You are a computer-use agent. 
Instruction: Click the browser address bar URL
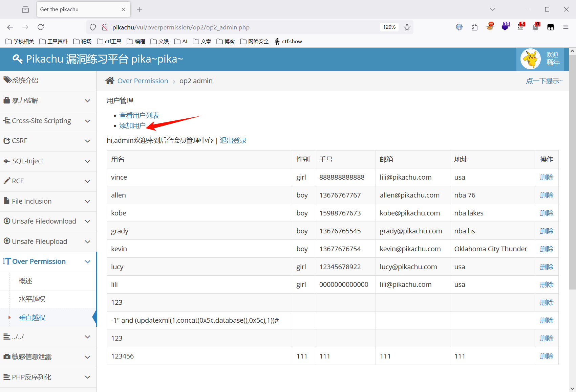[181, 27]
